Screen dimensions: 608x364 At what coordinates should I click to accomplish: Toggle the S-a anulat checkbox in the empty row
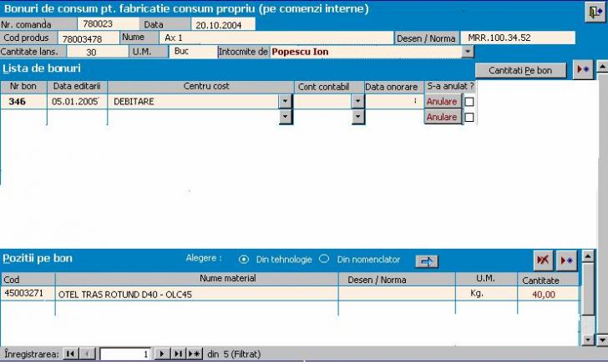[x=469, y=118]
